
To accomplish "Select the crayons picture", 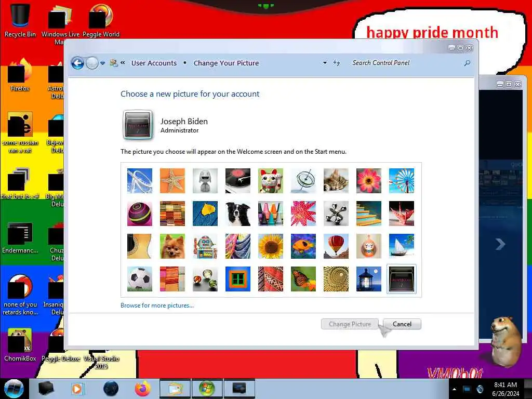I will point(270,214).
